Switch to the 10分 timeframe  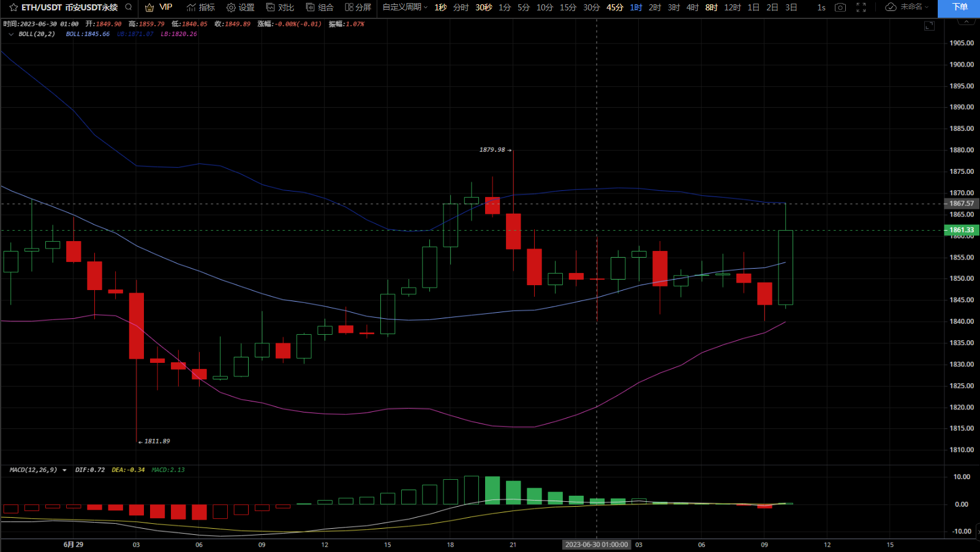(x=545, y=7)
